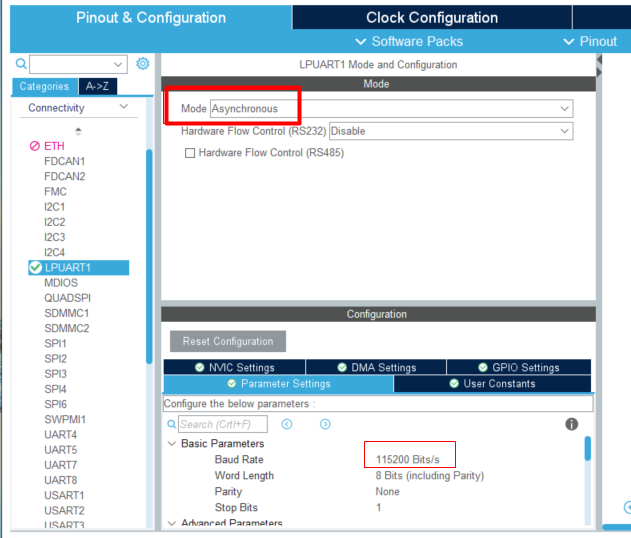
Task: Select UART8 peripheral
Action: pyautogui.click(x=60, y=480)
